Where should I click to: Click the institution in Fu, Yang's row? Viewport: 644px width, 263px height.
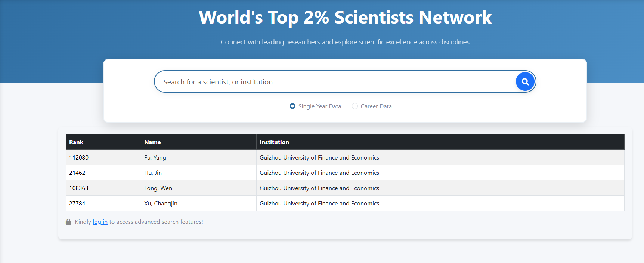coord(319,158)
